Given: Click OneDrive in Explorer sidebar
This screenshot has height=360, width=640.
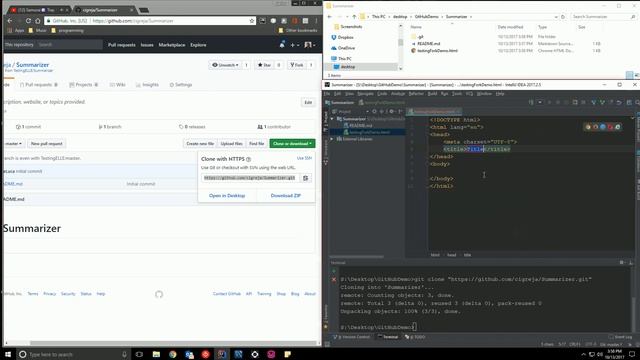Looking at the screenshot, I should point(343,48).
